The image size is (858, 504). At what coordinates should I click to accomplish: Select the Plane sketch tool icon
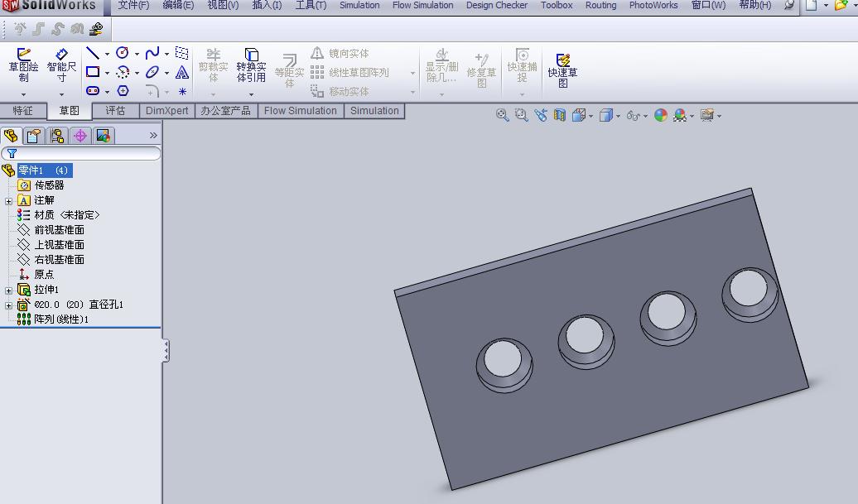(181, 53)
